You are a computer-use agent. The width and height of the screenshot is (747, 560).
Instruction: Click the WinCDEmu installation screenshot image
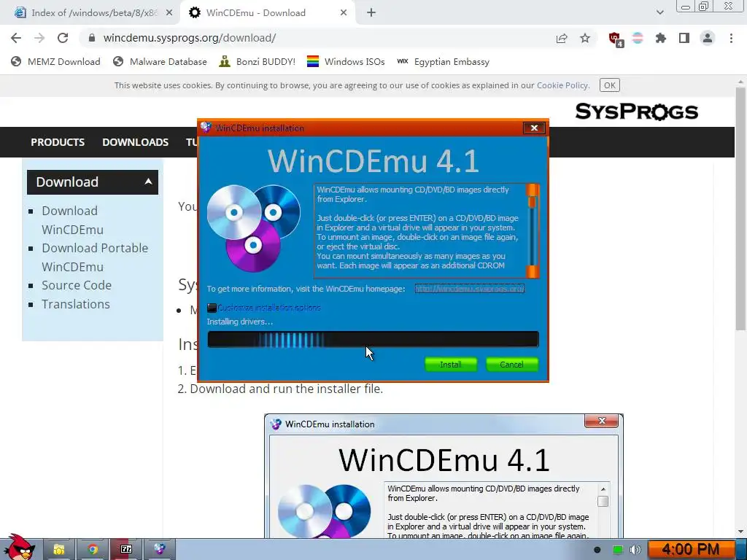[444, 476]
